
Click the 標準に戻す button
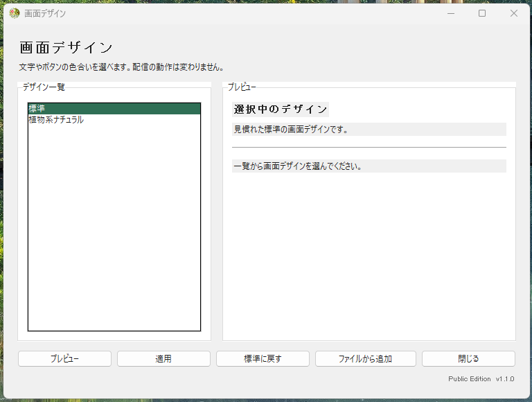pos(263,358)
